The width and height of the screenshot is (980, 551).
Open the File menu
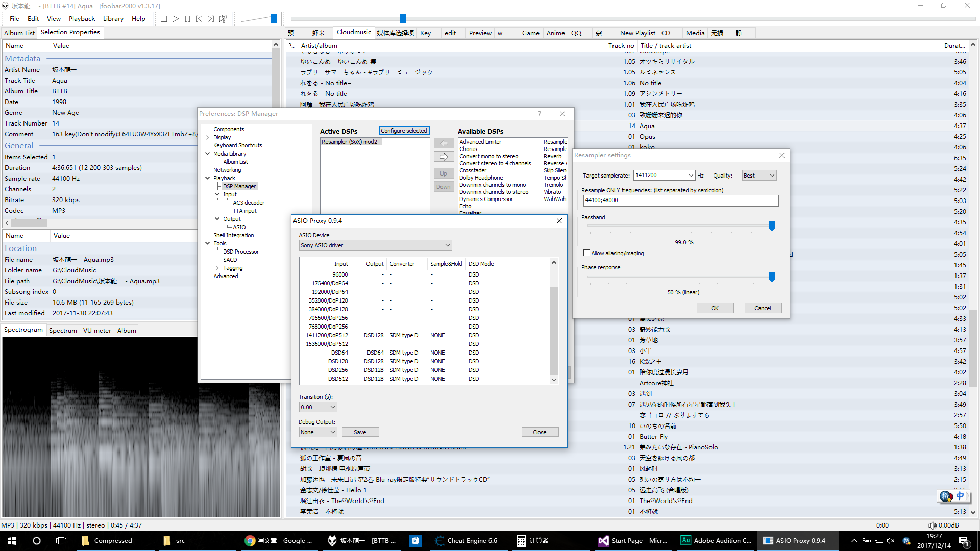point(14,19)
